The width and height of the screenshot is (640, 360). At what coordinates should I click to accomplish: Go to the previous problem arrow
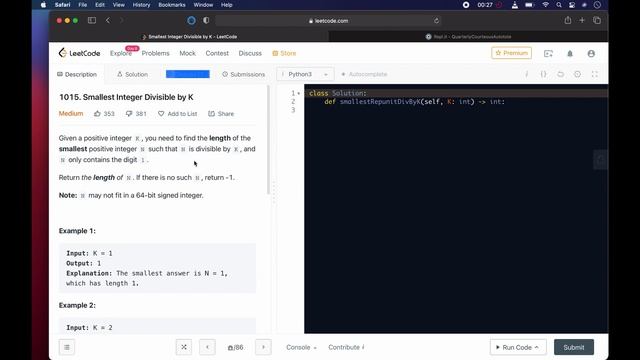[207, 347]
